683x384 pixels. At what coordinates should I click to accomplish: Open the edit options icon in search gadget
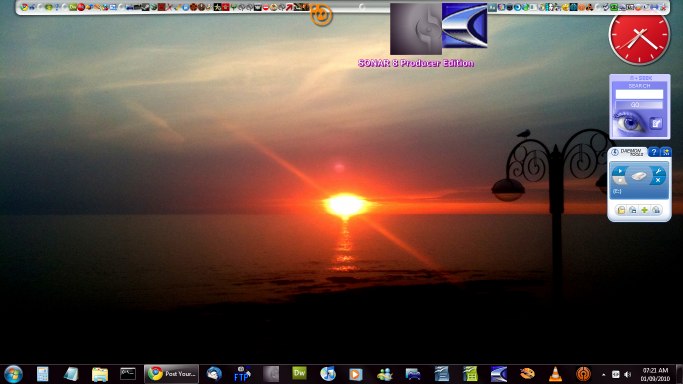click(656, 124)
